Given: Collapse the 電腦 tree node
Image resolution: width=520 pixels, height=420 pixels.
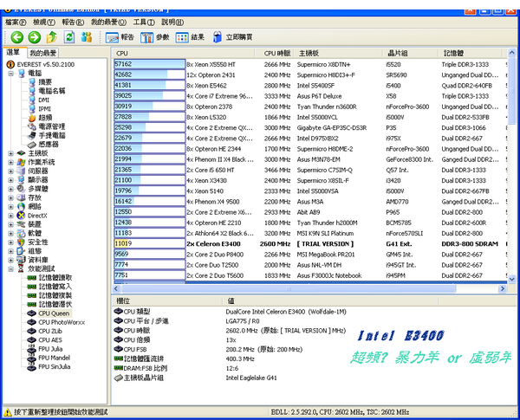Looking at the screenshot, I should point(10,74).
